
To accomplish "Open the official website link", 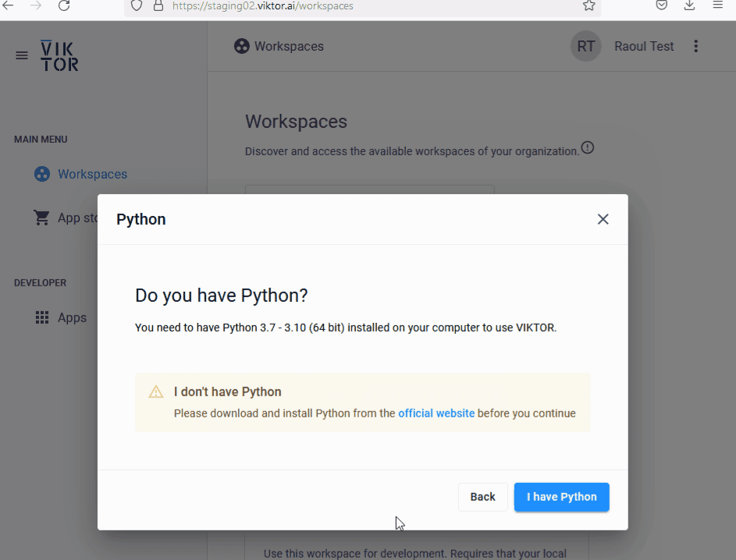I will click(436, 413).
